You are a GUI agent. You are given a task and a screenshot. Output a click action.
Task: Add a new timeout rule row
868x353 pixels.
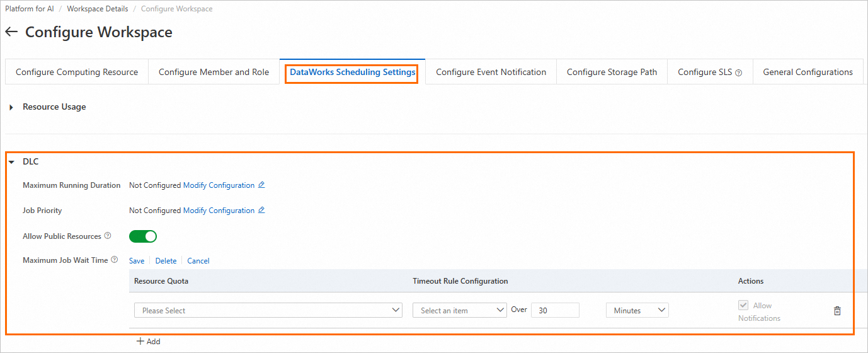point(149,342)
